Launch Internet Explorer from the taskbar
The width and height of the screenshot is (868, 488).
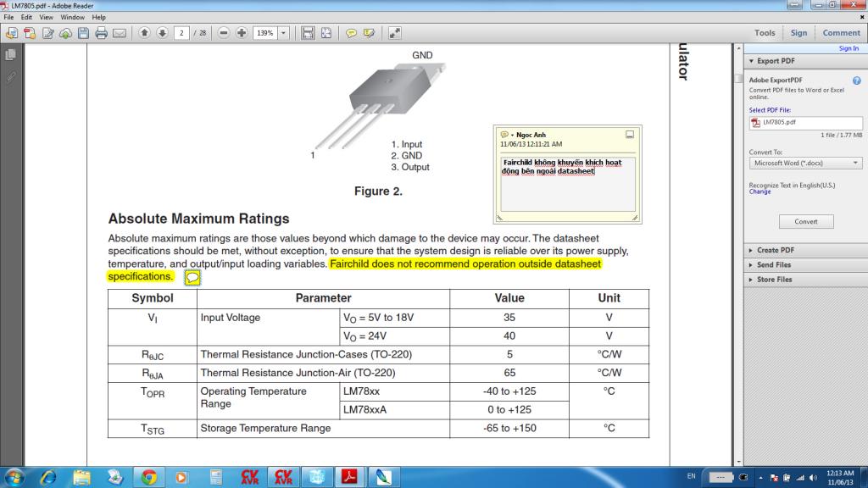tap(48, 477)
